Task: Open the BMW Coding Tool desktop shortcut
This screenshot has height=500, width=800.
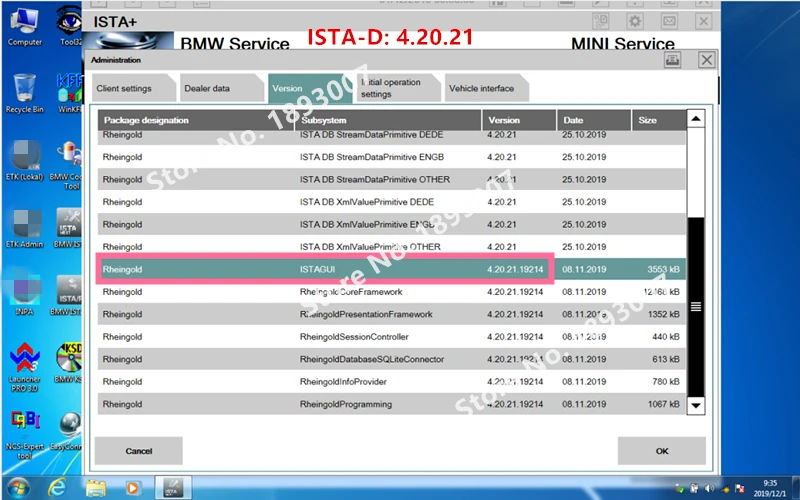Action: pos(68,166)
